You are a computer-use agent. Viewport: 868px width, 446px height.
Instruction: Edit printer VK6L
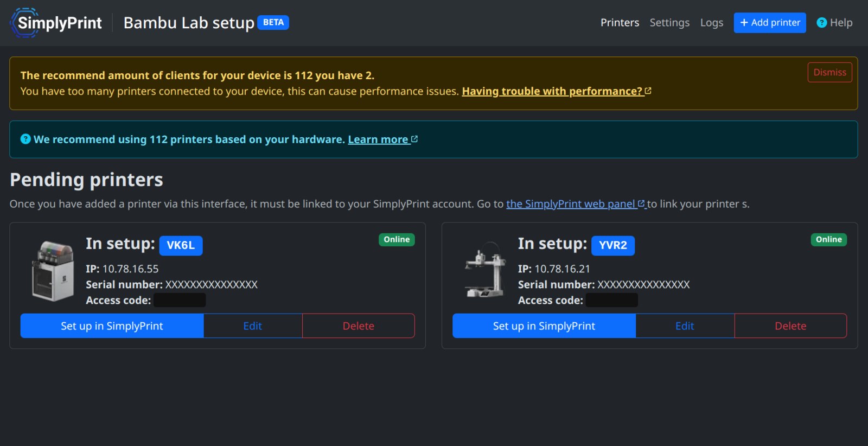(253, 326)
